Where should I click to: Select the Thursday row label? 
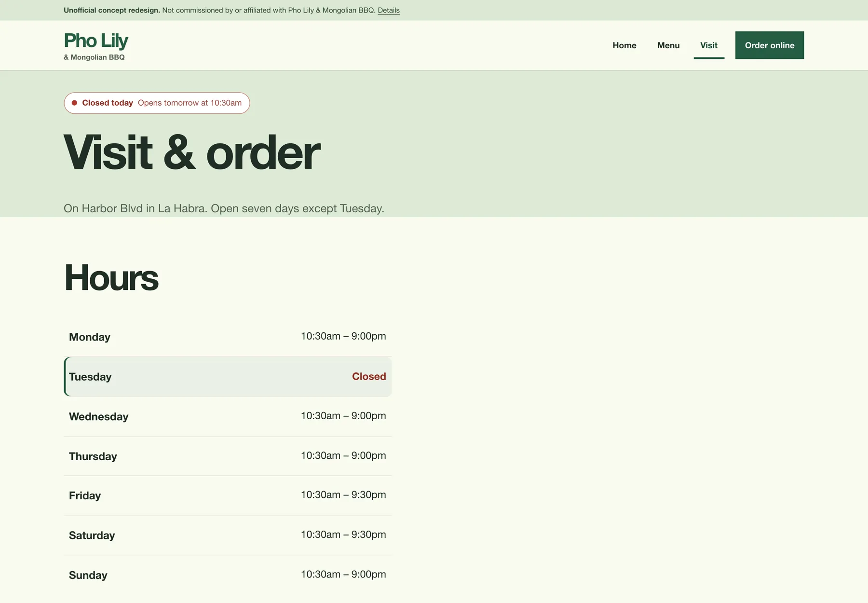pos(93,456)
